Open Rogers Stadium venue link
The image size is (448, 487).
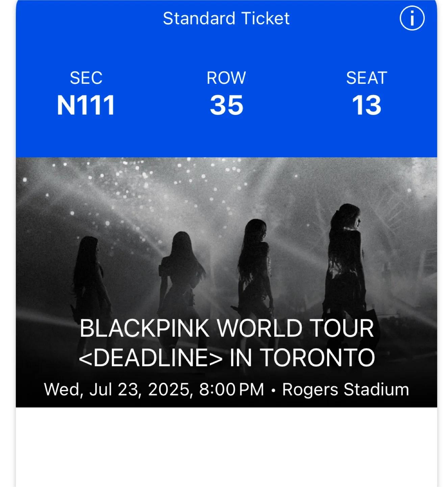[x=346, y=390]
